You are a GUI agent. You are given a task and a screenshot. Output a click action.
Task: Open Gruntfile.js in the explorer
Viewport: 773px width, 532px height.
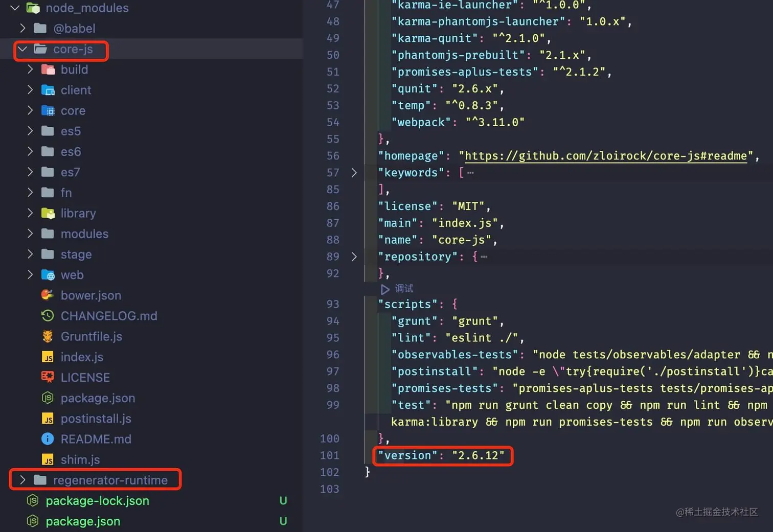(x=92, y=336)
